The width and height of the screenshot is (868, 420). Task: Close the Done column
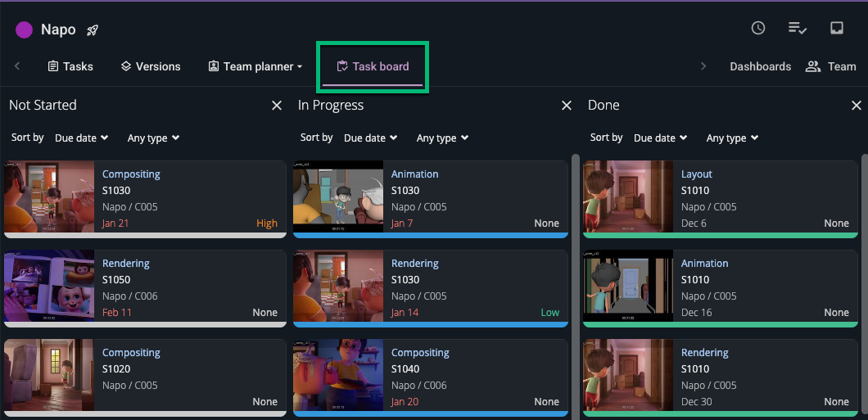[x=857, y=105]
